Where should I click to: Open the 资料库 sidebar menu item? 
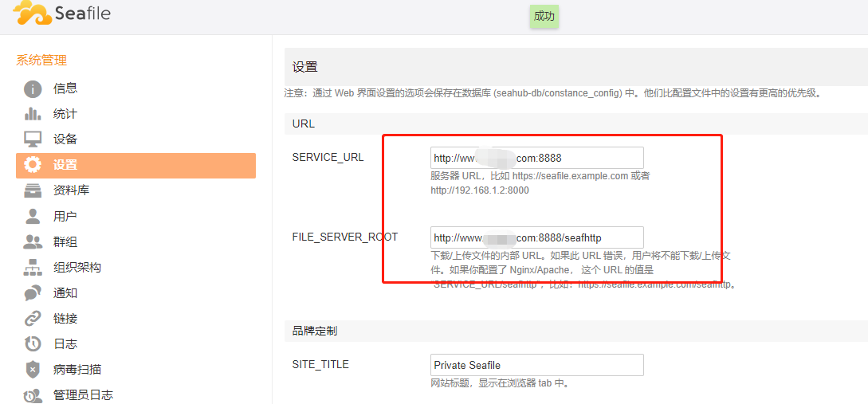tap(71, 190)
